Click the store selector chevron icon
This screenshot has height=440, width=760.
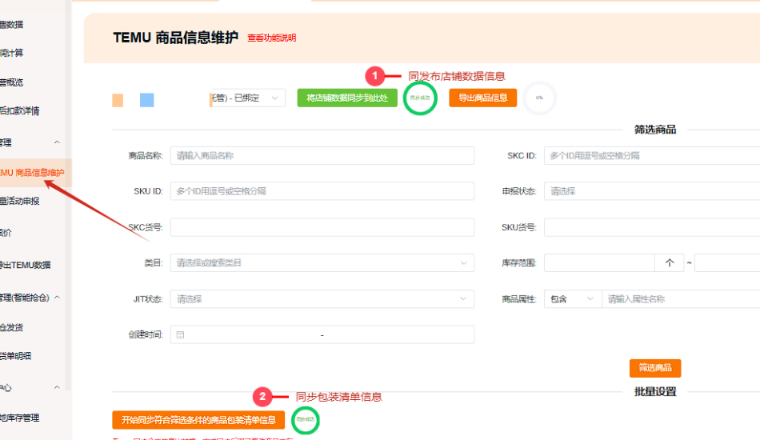tap(275, 98)
